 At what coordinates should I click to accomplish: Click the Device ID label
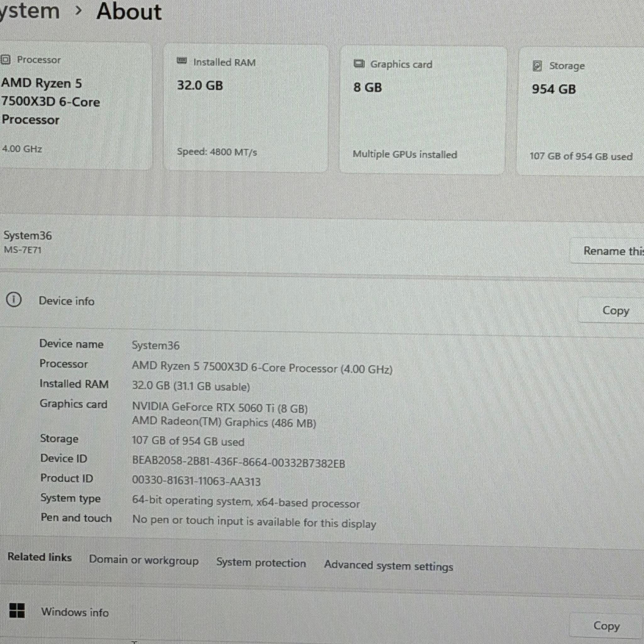click(64, 458)
